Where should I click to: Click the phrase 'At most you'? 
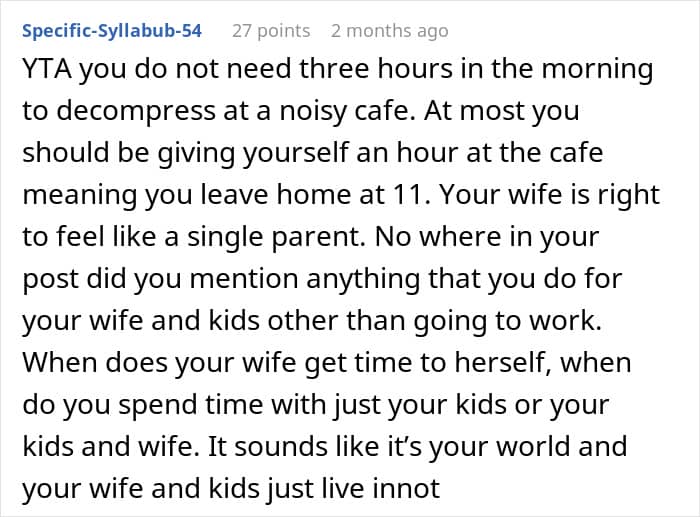[x=502, y=111]
